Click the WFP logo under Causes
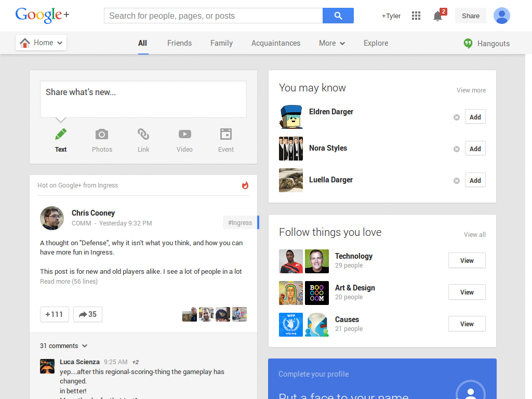The width and height of the screenshot is (532, 399). 291,325
